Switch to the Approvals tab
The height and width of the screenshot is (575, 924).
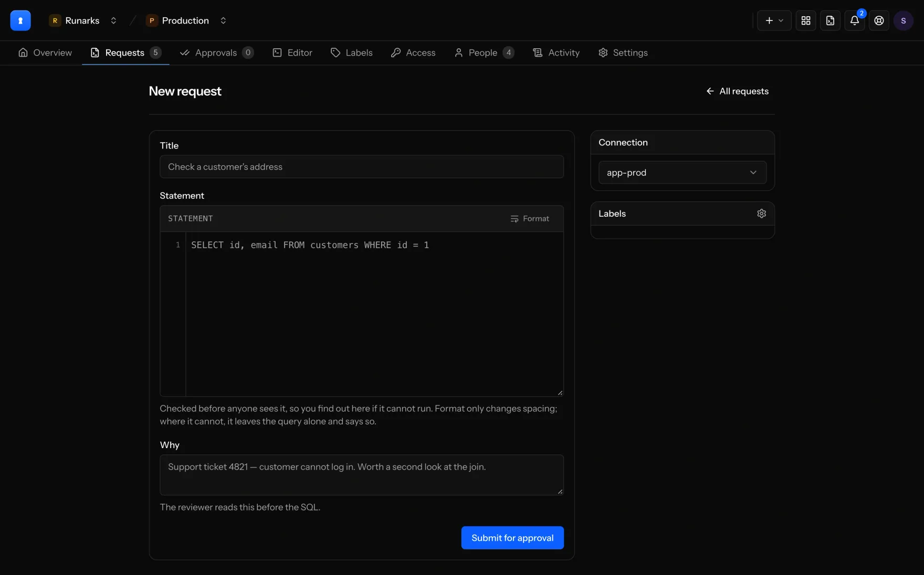pyautogui.click(x=217, y=52)
